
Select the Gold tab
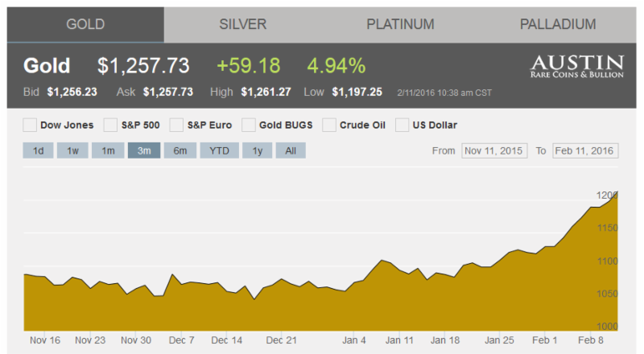pos(85,24)
